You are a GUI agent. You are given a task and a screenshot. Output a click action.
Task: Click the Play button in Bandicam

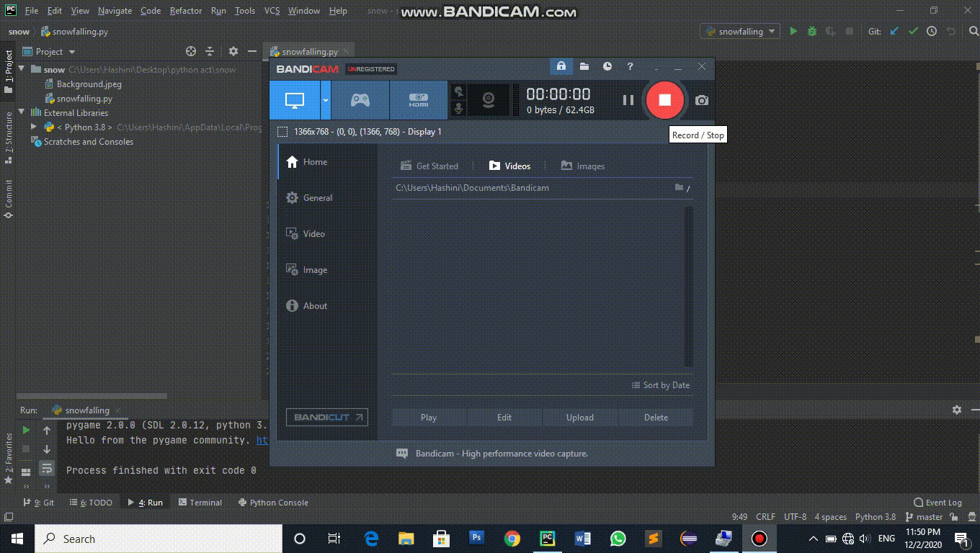click(x=429, y=418)
